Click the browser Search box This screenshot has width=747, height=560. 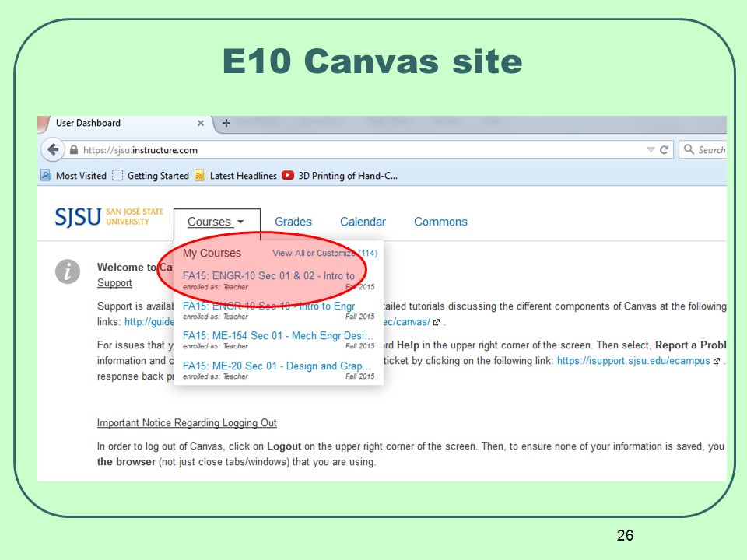pos(703,149)
